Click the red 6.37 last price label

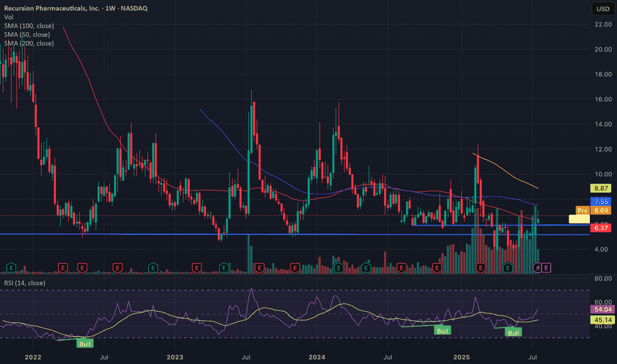(601, 228)
